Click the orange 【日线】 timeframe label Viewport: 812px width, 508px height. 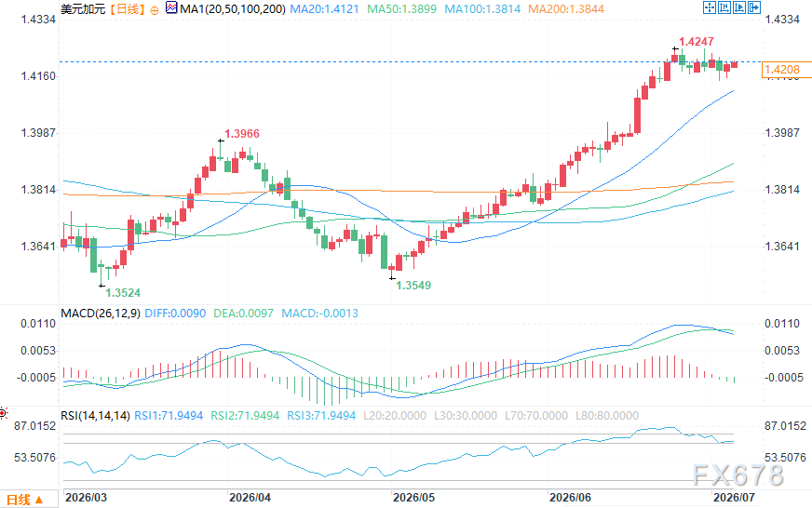click(x=128, y=9)
